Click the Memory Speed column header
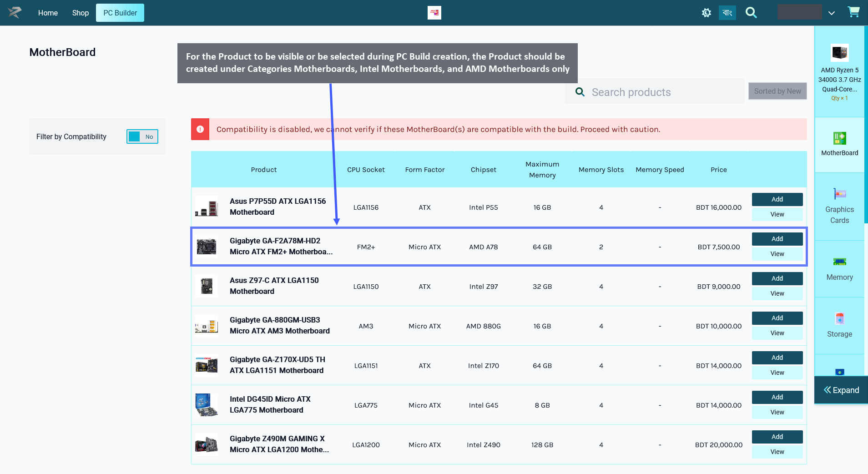868x474 pixels. click(x=660, y=170)
